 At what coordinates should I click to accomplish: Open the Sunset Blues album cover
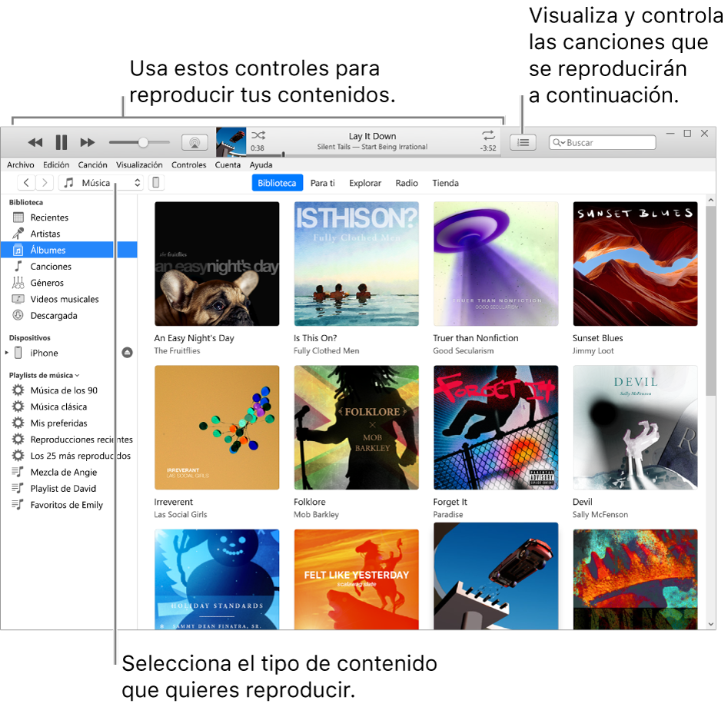coord(635,264)
